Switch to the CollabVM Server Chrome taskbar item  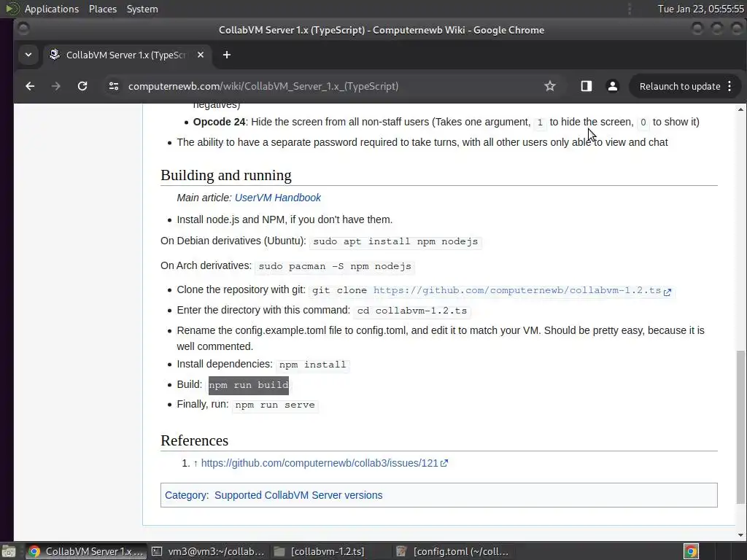85,551
